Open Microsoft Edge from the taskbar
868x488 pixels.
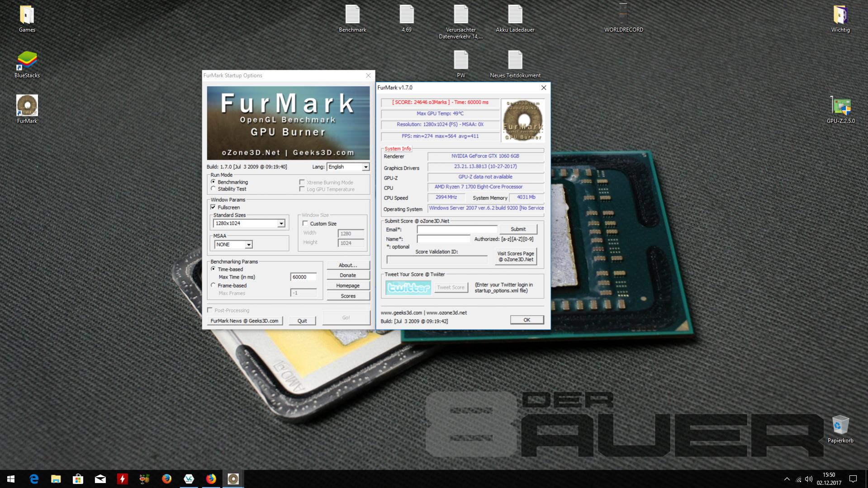click(x=34, y=479)
